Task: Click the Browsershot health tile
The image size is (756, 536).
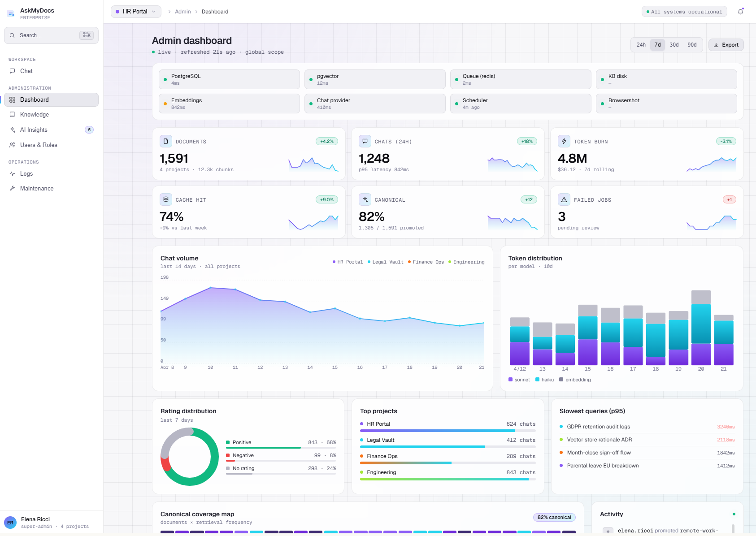Action: tap(666, 104)
